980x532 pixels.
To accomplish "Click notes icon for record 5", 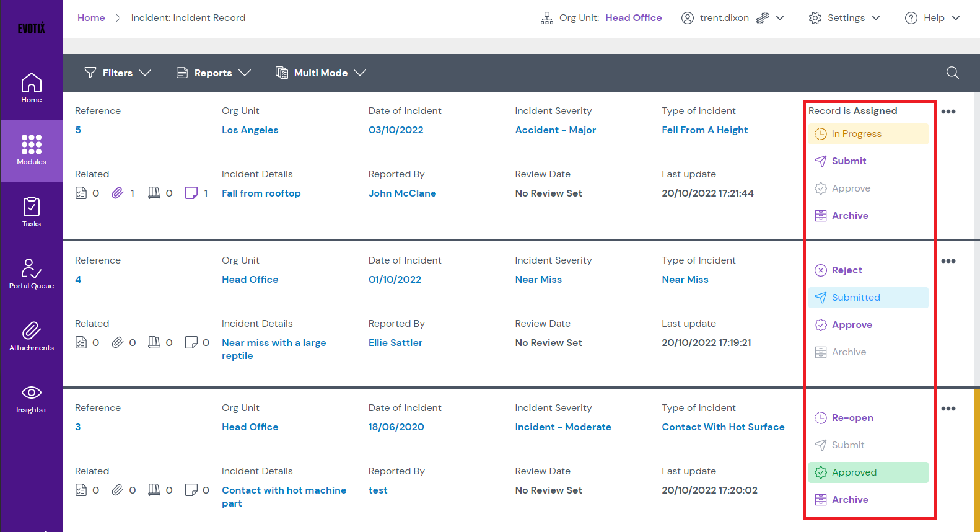I will point(191,193).
